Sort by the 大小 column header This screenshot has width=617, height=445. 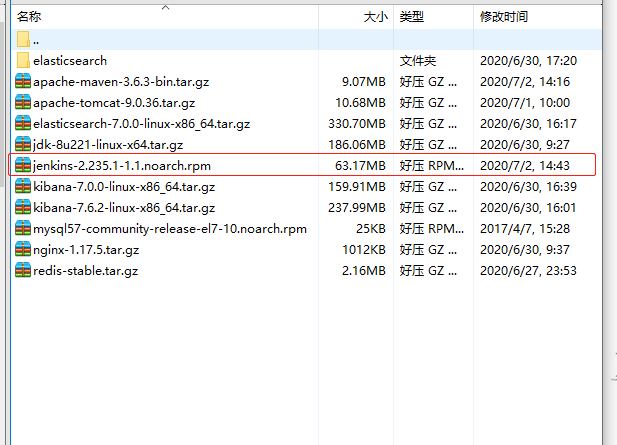pyautogui.click(x=376, y=17)
